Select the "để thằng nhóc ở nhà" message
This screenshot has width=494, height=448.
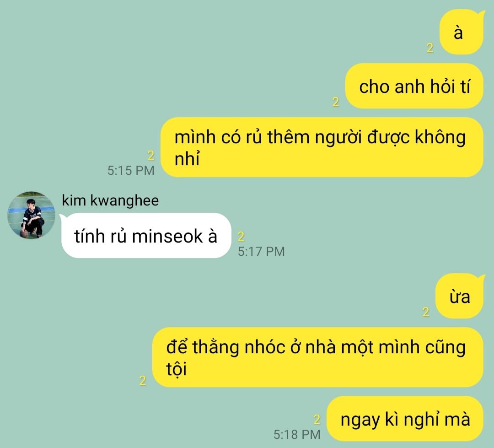pyautogui.click(x=318, y=357)
